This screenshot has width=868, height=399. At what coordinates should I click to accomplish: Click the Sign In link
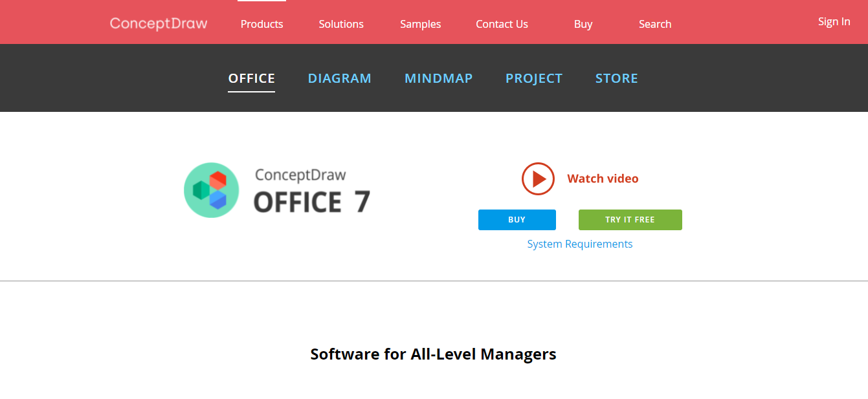pos(834,21)
